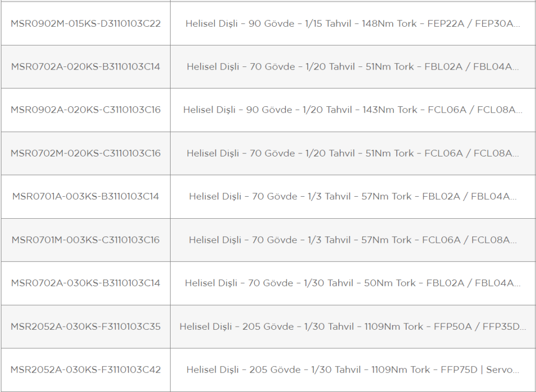Open the 148Nm Tork FEP22A description
This screenshot has width=536, height=392.
(x=353, y=24)
